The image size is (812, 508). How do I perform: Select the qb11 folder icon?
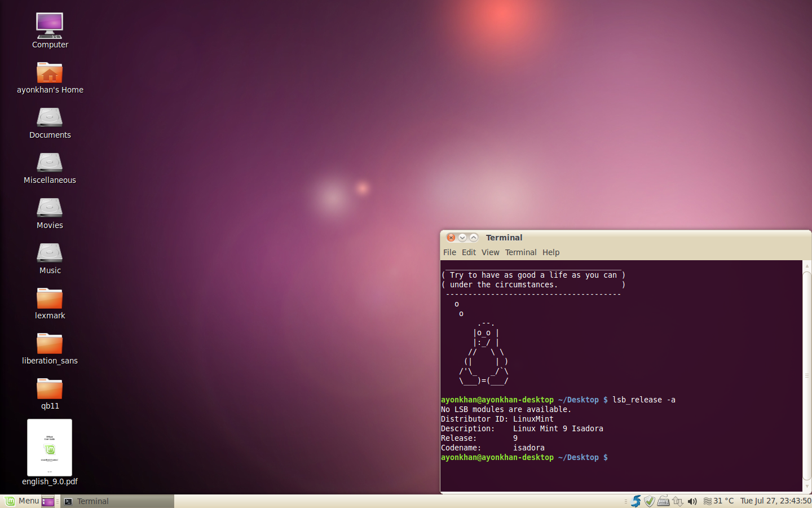[x=50, y=388]
